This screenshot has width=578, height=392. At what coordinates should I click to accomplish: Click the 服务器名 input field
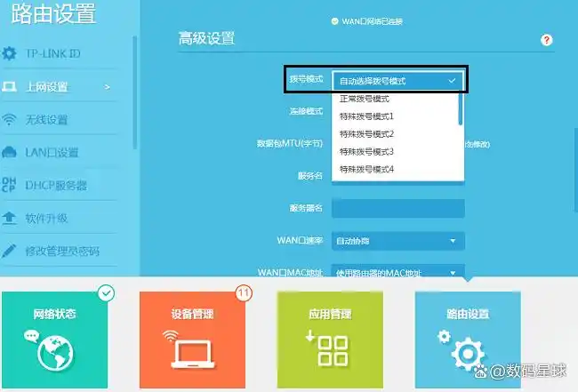pyautogui.click(x=398, y=209)
